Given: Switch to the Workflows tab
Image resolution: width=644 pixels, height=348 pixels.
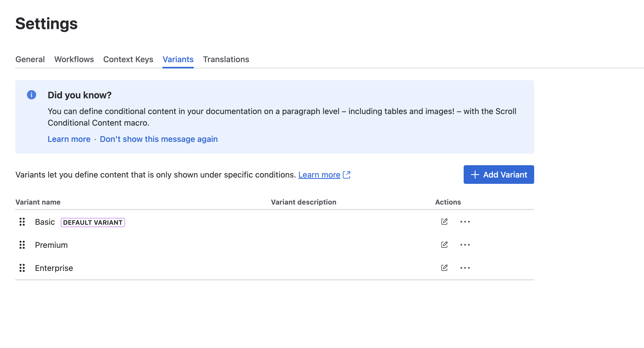Looking at the screenshot, I should (74, 59).
